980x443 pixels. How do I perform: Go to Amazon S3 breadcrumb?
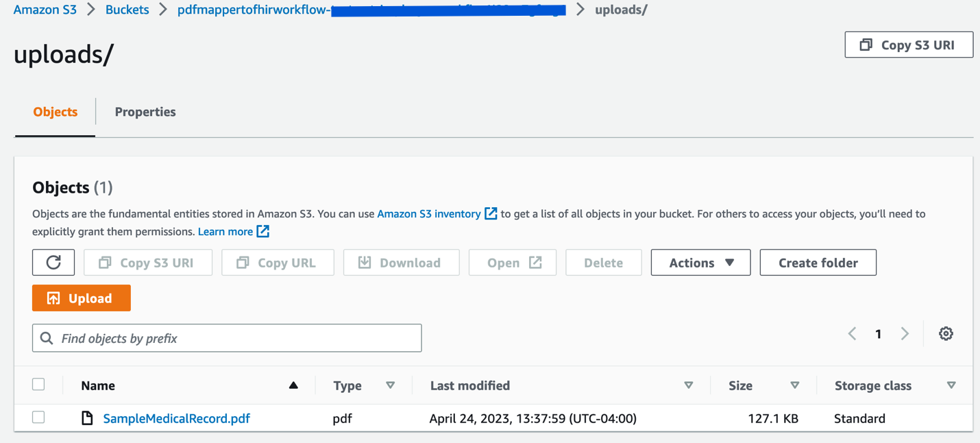click(45, 10)
